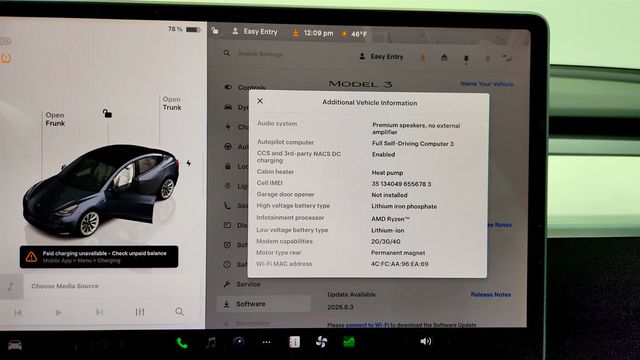Screen dimensions: 640x360
Task: Open climate fan controls
Action: coord(322,342)
